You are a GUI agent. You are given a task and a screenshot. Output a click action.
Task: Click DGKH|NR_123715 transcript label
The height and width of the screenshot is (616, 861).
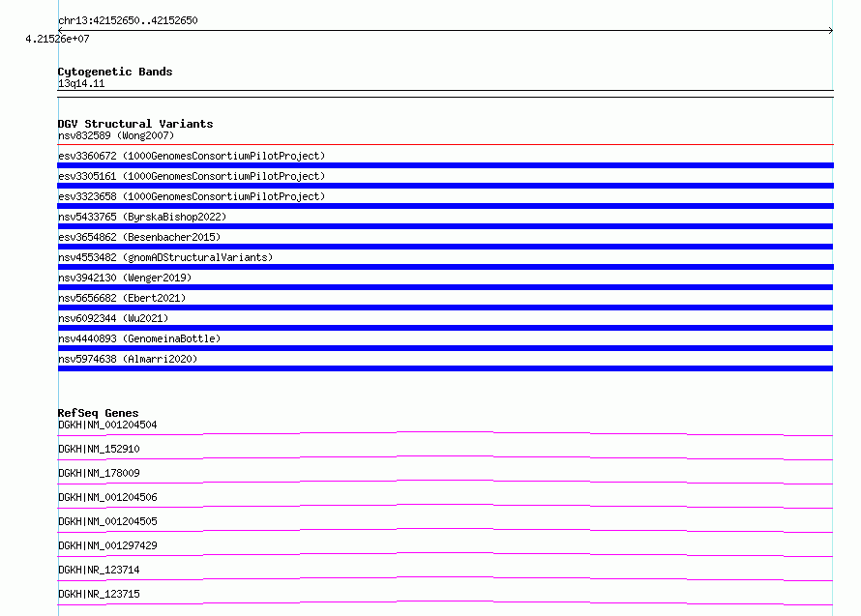tap(99, 594)
